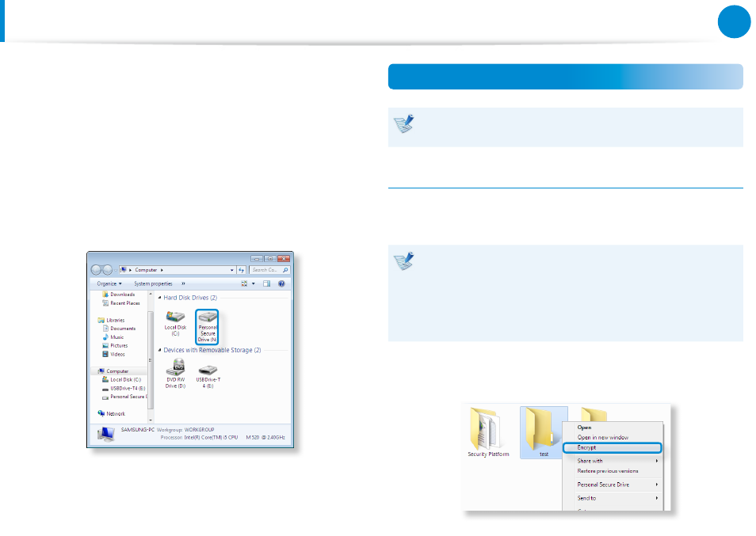756x536 pixels.
Task: Maximize the Computer Explorer window
Action: click(x=270, y=259)
